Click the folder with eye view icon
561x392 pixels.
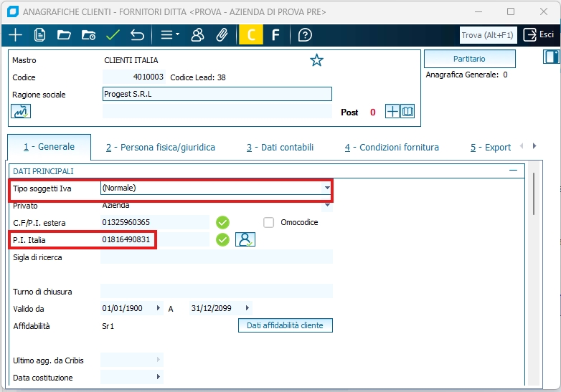[x=88, y=35]
